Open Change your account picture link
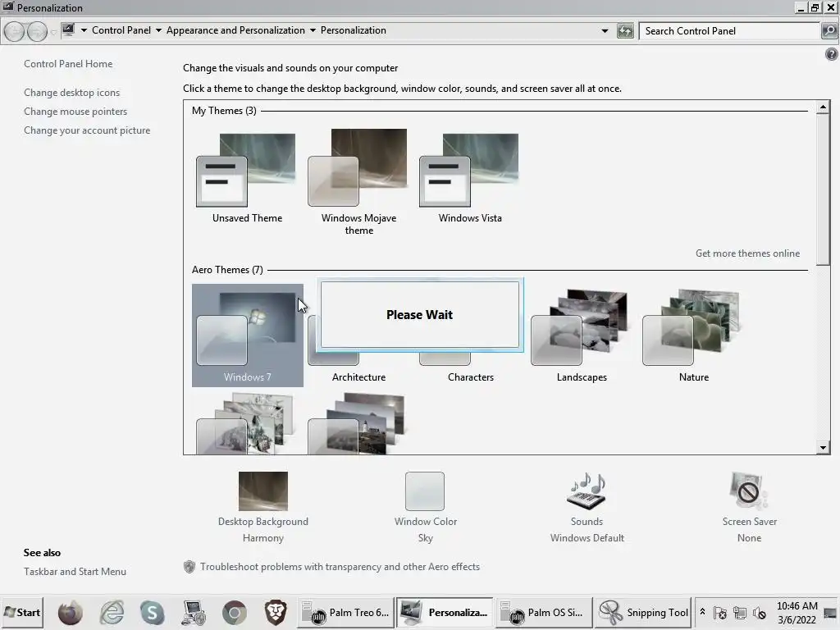Viewport: 840px width, 630px height. pyautogui.click(x=87, y=130)
